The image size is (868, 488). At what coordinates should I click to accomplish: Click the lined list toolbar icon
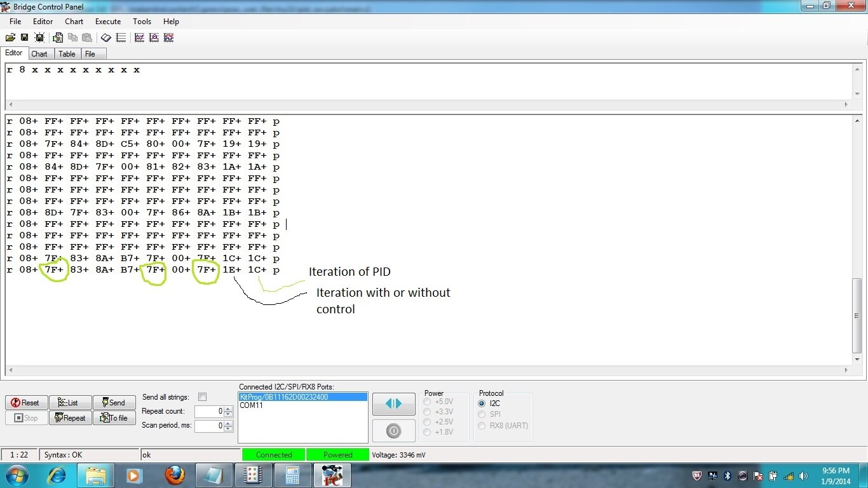(x=121, y=38)
